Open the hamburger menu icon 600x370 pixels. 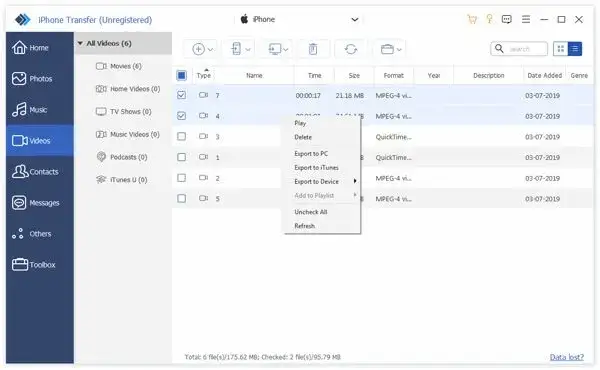526,19
